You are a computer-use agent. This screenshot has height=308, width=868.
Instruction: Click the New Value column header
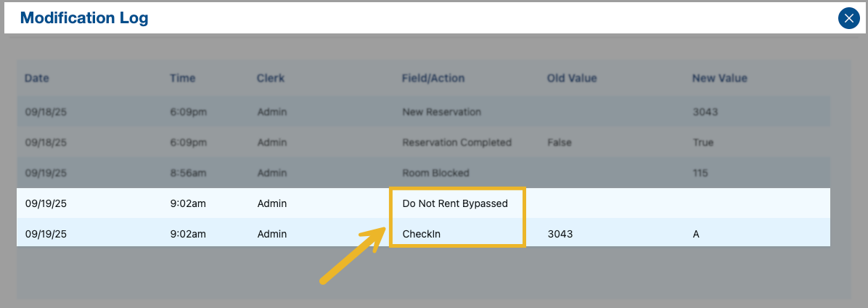pos(719,78)
